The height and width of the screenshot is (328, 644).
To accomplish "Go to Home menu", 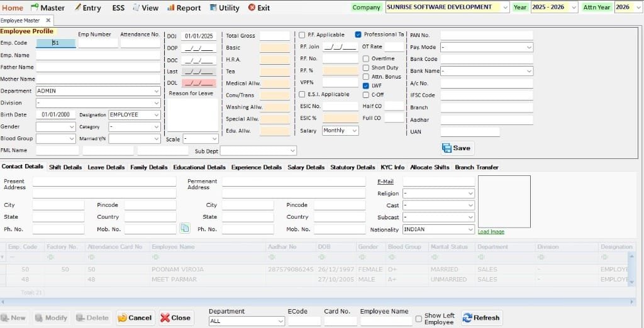I will [x=13, y=8].
